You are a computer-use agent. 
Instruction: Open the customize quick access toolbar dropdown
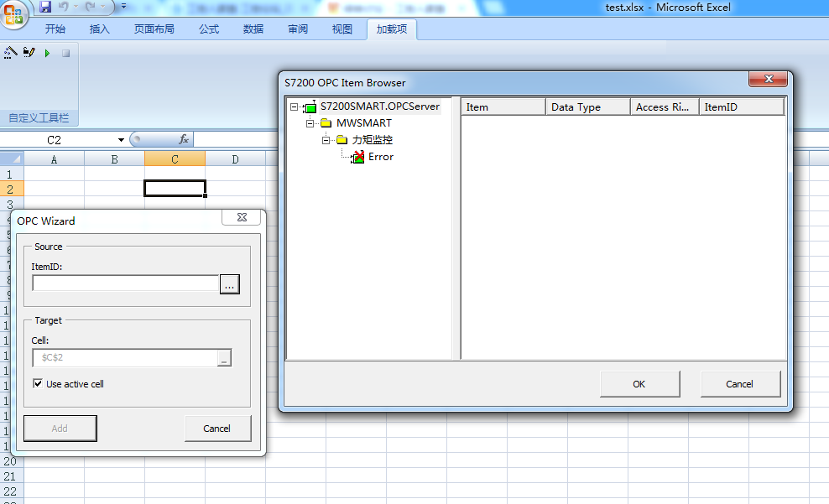pos(124,8)
